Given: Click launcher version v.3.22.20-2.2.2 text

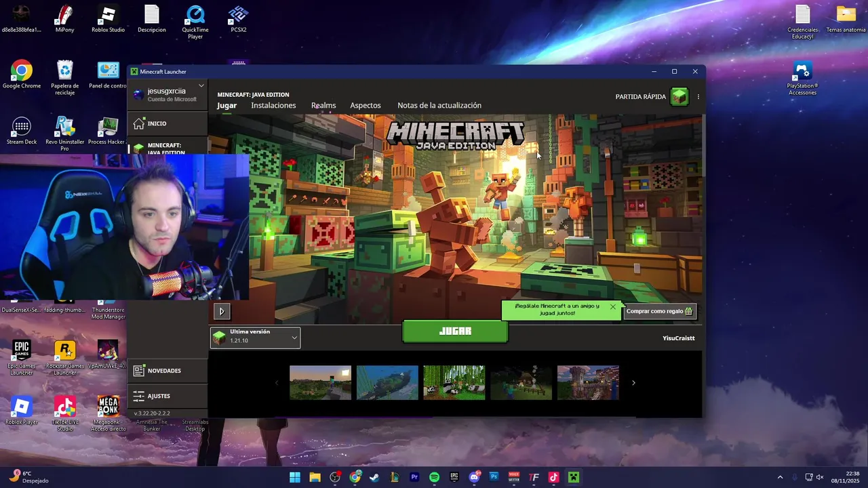Looking at the screenshot, I should point(152,413).
